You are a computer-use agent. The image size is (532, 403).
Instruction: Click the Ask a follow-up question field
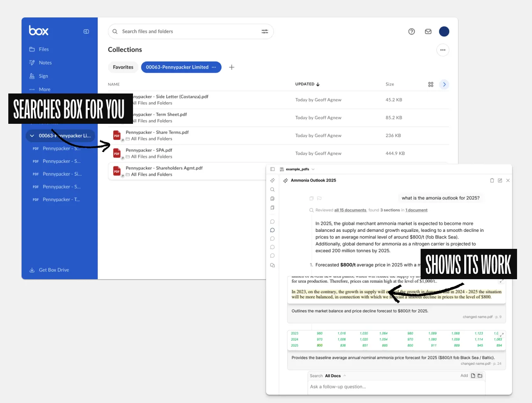397,387
